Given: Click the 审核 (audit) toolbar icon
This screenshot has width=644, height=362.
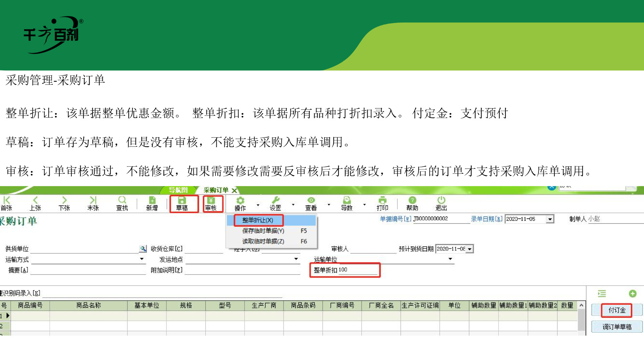Looking at the screenshot, I should pyautogui.click(x=211, y=200).
